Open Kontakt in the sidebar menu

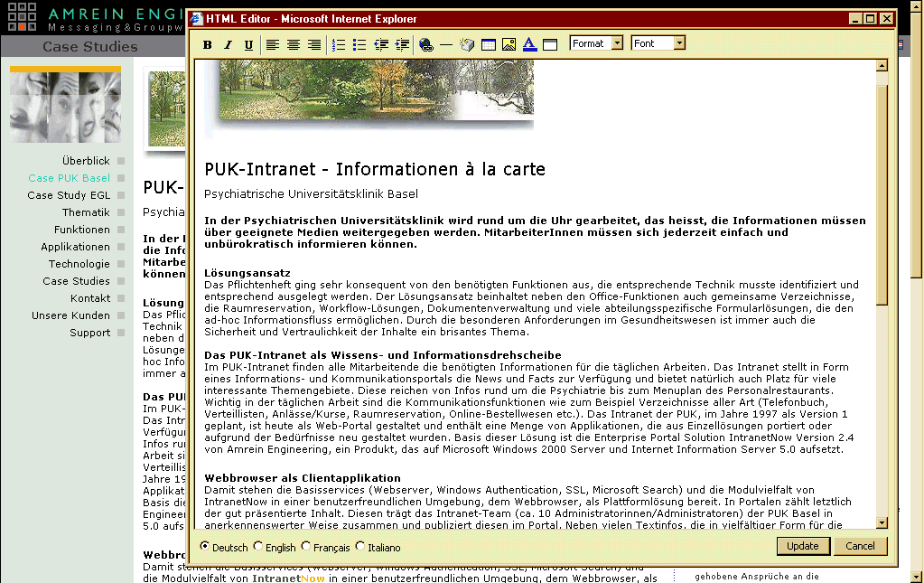point(90,298)
